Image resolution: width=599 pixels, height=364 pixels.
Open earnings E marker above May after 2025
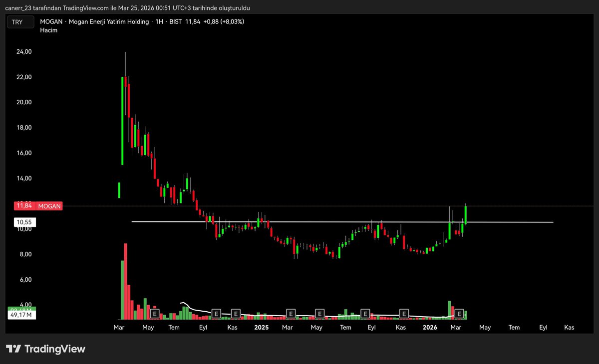click(x=320, y=314)
